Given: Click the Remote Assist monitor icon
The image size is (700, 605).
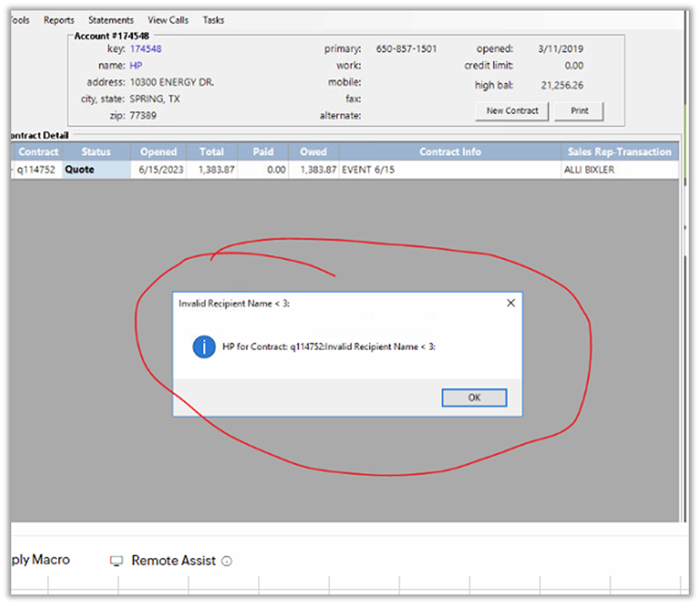Looking at the screenshot, I should [117, 561].
